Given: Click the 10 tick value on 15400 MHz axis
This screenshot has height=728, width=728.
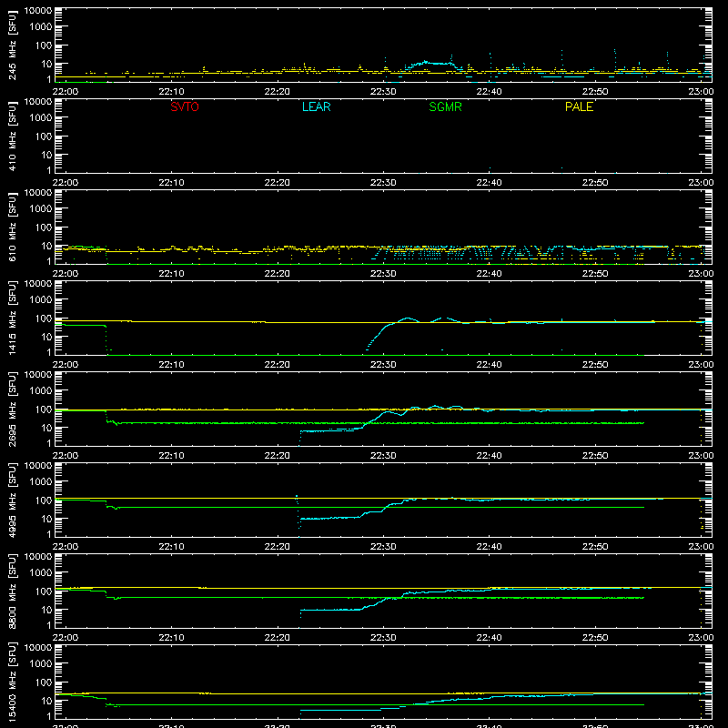Looking at the screenshot, I should tap(46, 701).
